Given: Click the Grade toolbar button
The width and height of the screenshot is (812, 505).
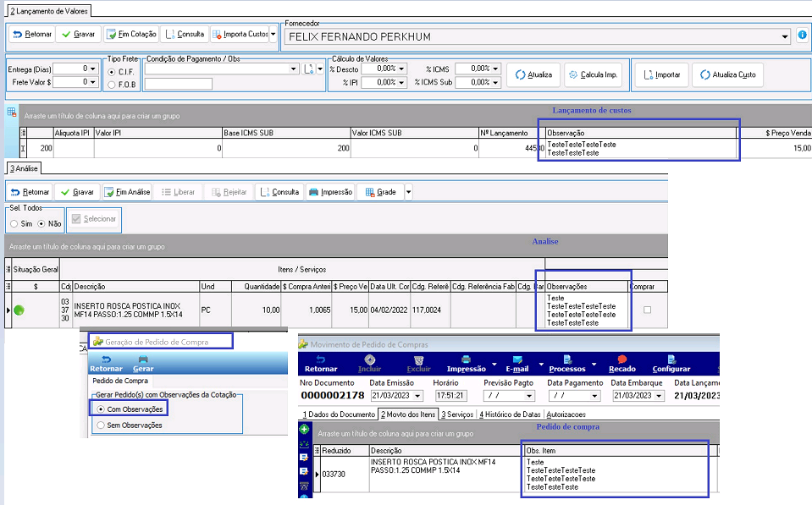Looking at the screenshot, I should [381, 192].
